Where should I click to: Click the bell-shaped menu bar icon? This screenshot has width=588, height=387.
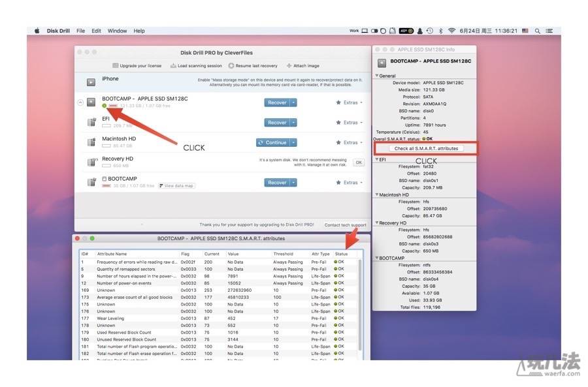pyautogui.click(x=420, y=31)
